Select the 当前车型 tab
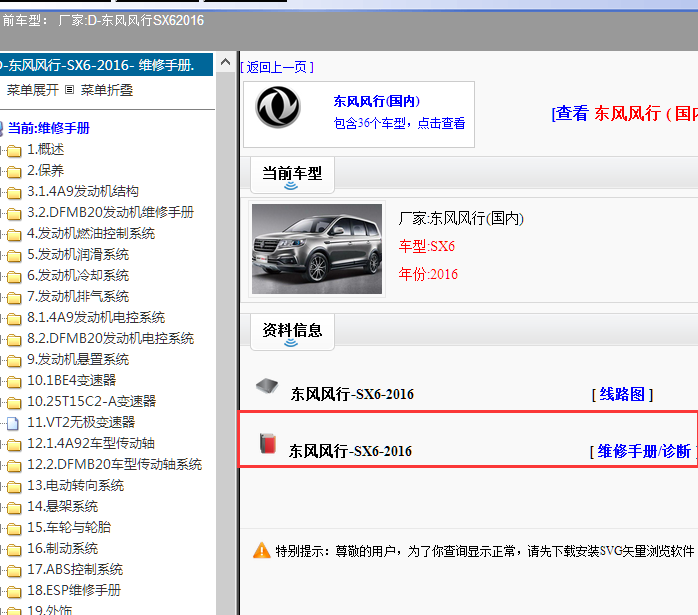 point(292,175)
